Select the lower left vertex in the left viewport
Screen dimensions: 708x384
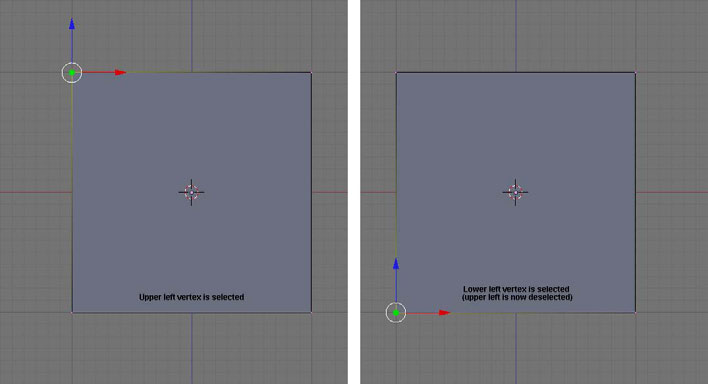coord(72,312)
